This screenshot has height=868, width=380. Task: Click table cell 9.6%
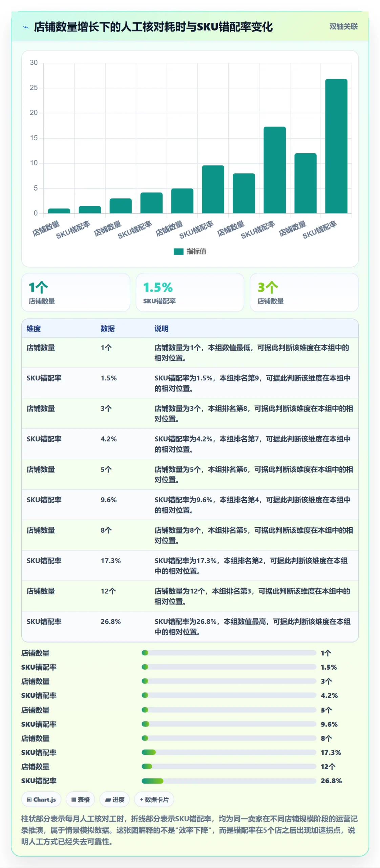click(x=108, y=499)
